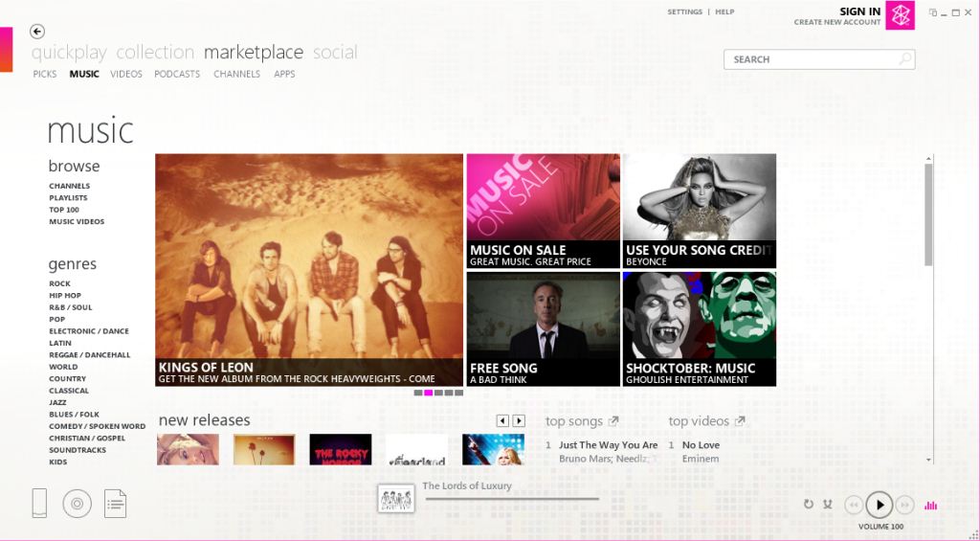
Task: Open the disc burn icon
Action: point(77,504)
